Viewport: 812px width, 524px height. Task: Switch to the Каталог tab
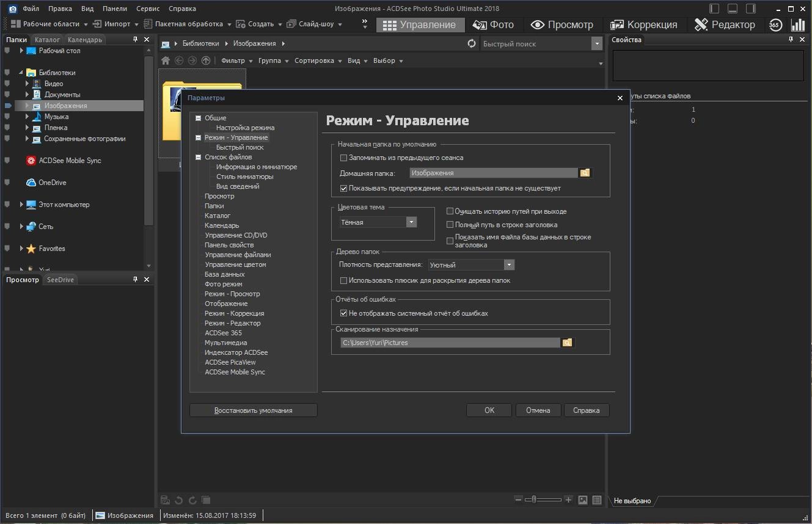coord(47,40)
